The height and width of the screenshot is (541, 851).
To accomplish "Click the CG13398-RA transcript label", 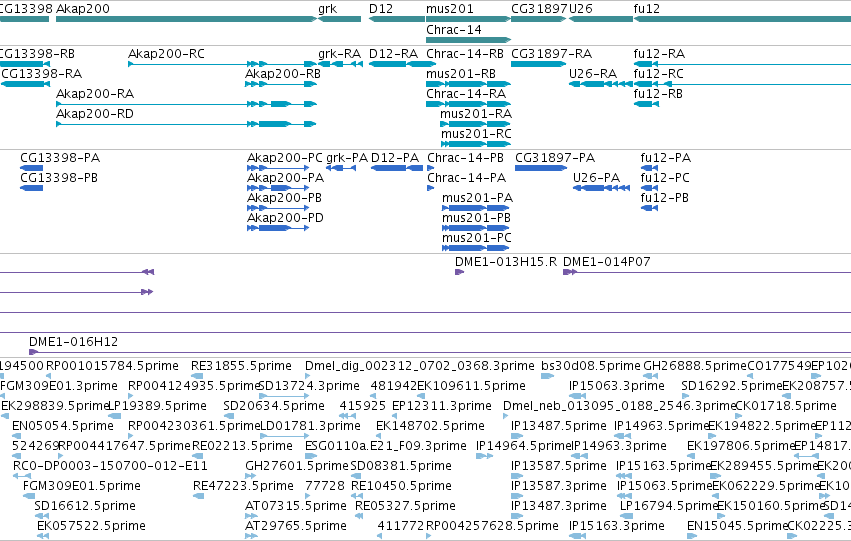I will 42,74.
